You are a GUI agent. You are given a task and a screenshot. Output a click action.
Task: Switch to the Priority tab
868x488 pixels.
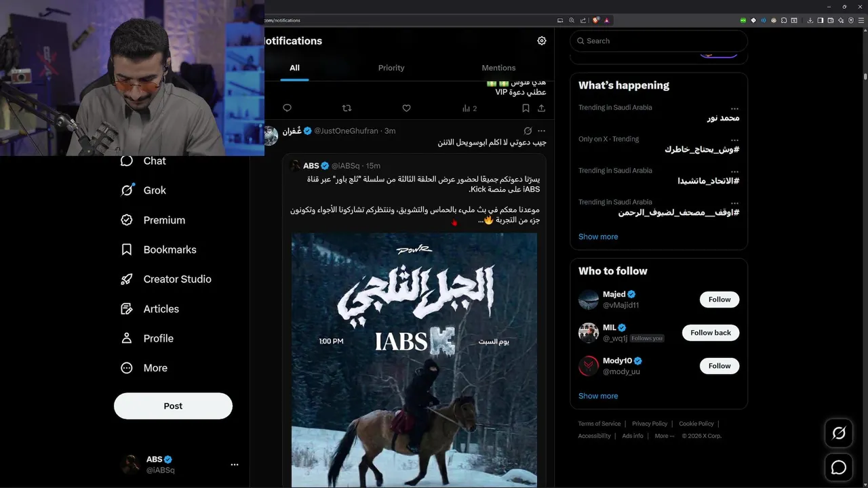(391, 68)
